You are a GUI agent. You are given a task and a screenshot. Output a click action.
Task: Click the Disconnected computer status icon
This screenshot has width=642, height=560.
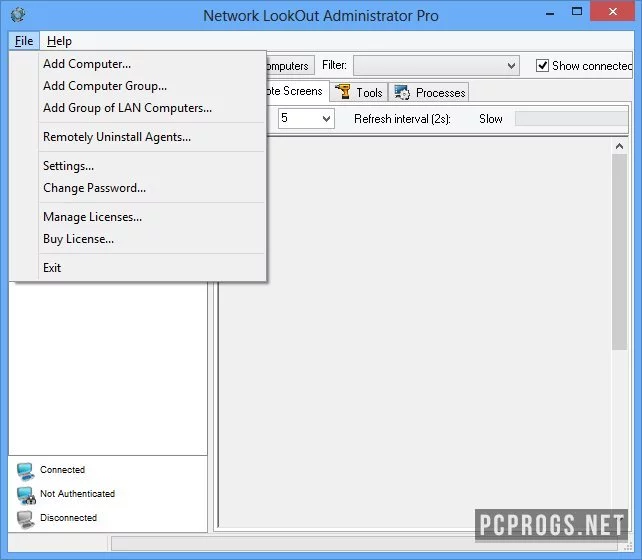25,519
